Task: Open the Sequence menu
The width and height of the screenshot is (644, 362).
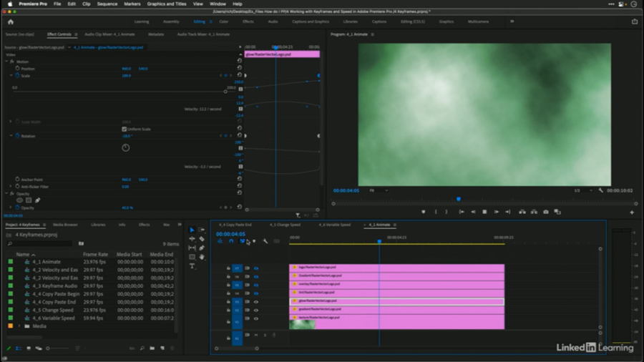Action: 107,4
